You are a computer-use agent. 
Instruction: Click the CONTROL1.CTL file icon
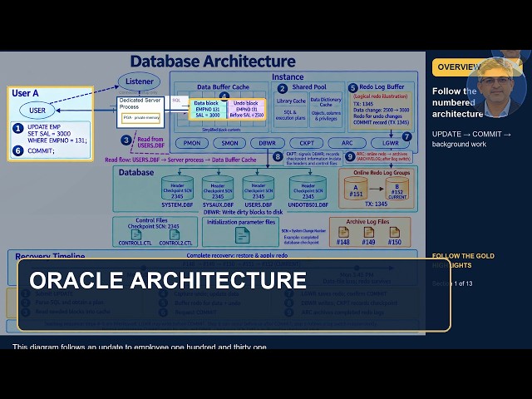(x=136, y=234)
